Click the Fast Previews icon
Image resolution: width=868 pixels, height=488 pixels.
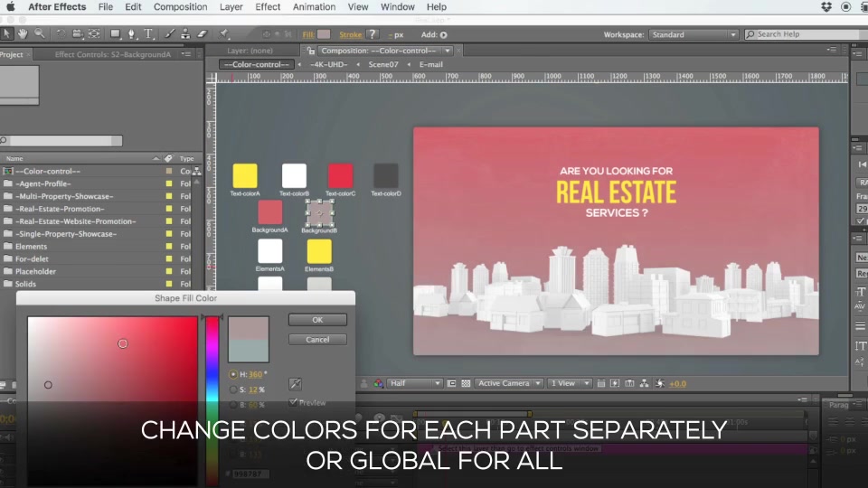(615, 383)
